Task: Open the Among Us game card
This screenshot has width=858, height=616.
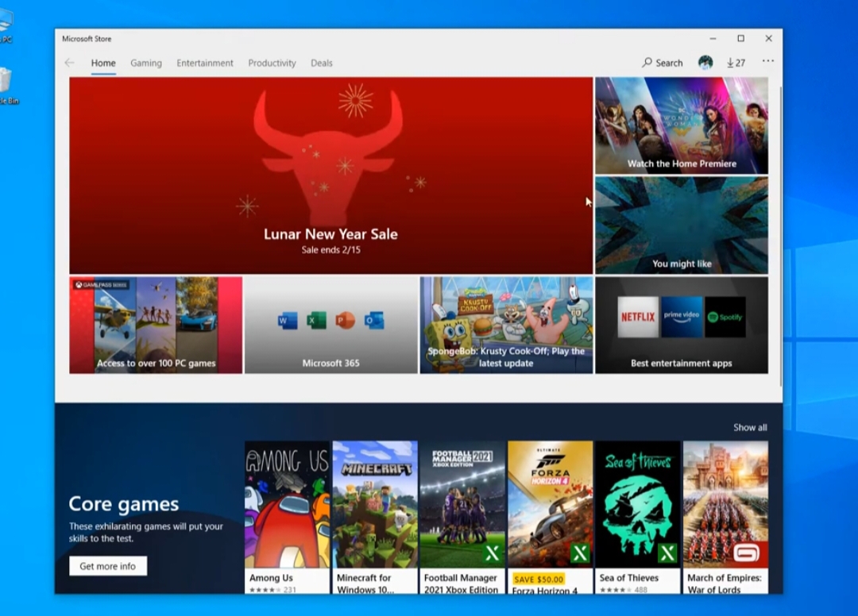Action: [x=288, y=517]
